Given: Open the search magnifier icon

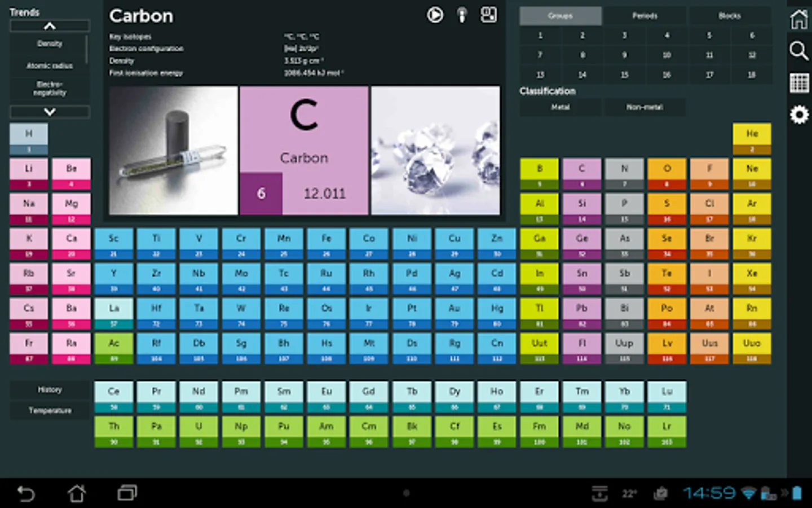Looking at the screenshot, I should coord(799,51).
